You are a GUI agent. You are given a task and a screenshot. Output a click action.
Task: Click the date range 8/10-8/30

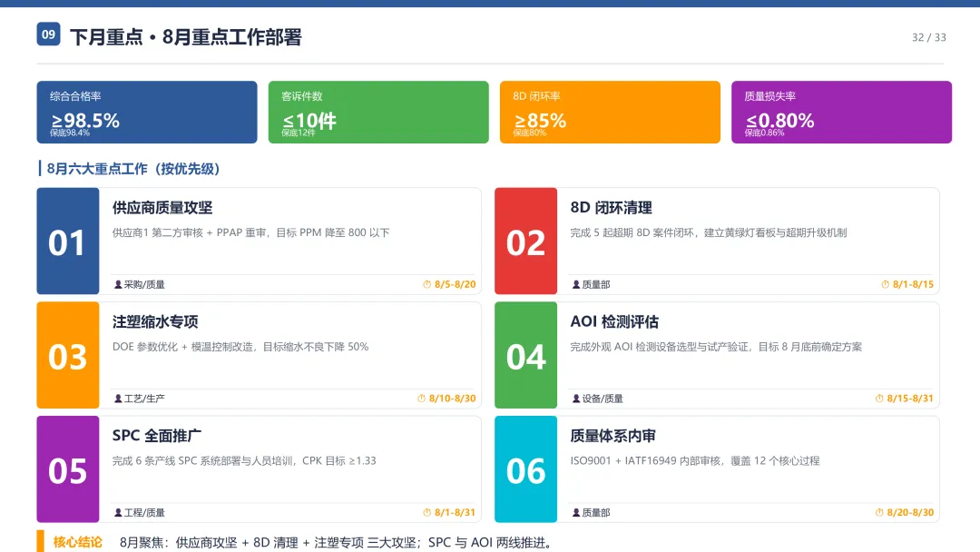pyautogui.click(x=453, y=399)
